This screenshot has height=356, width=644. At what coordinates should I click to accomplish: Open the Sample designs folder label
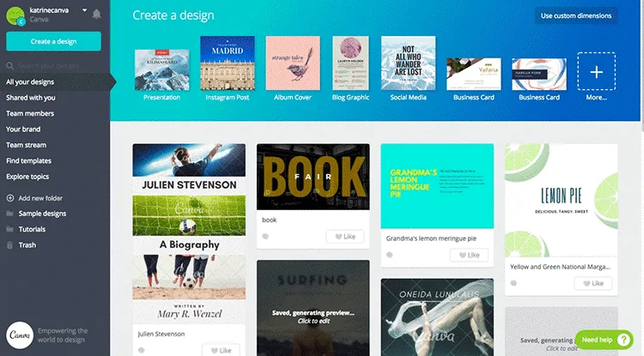(x=42, y=214)
